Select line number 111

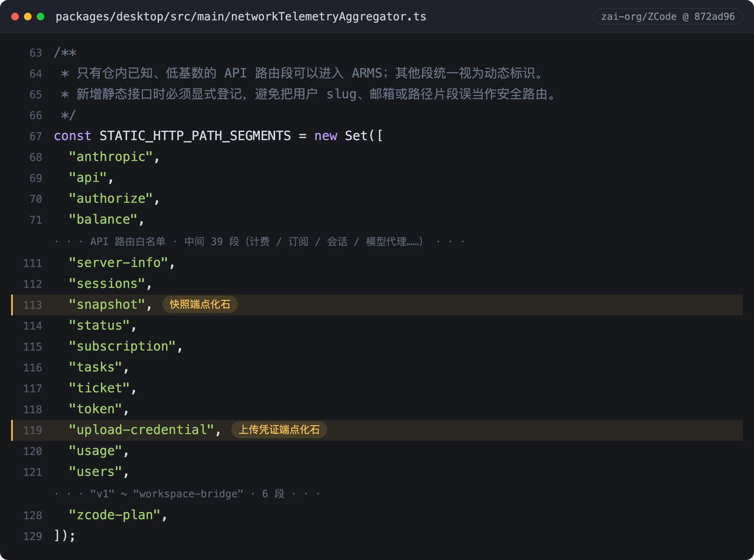[33, 263]
